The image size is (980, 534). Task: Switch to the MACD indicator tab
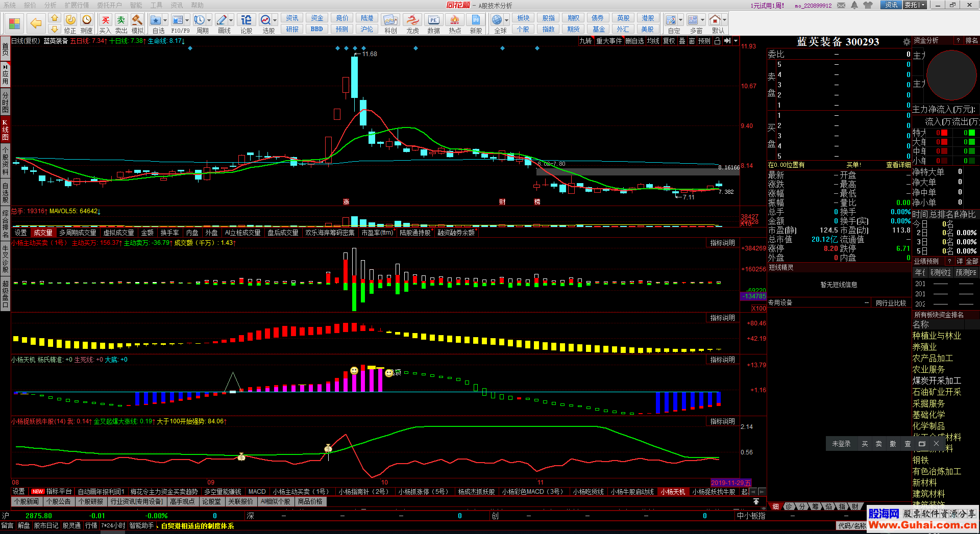click(257, 492)
